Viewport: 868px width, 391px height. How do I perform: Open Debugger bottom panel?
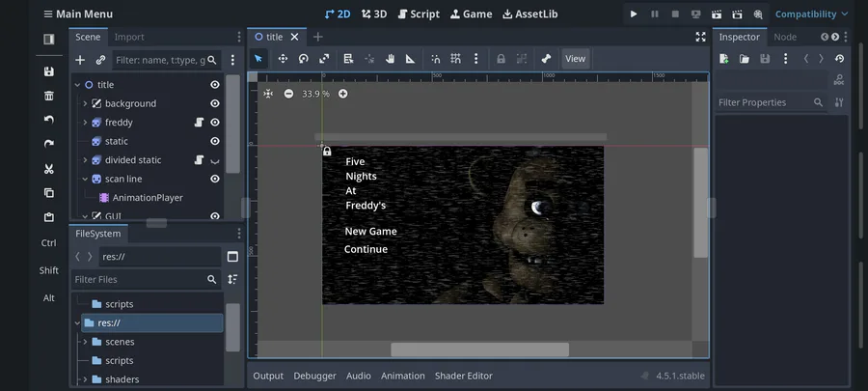314,376
